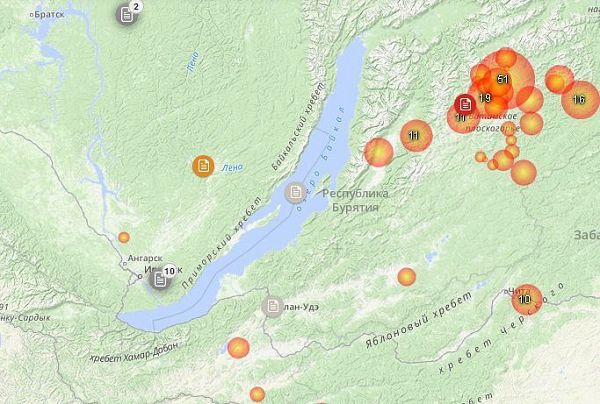Click the fire cluster labeled 10 near Чита
This screenshot has height=404, width=600.
tap(527, 299)
